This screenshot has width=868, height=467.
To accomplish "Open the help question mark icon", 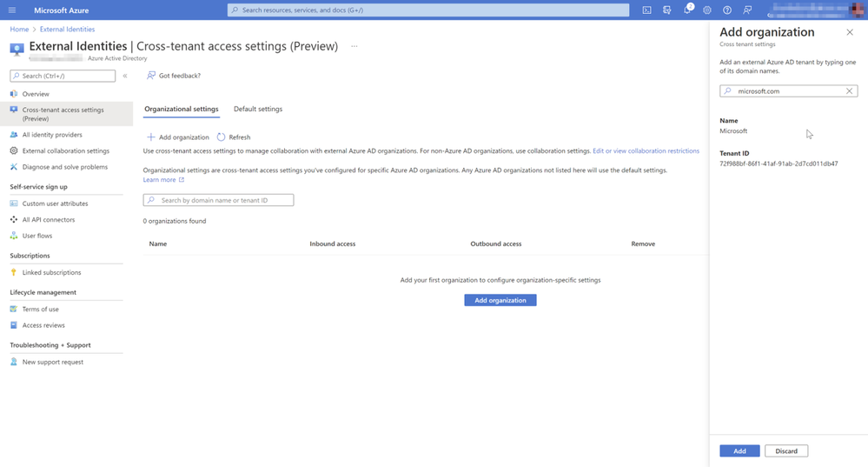I will pyautogui.click(x=727, y=10).
